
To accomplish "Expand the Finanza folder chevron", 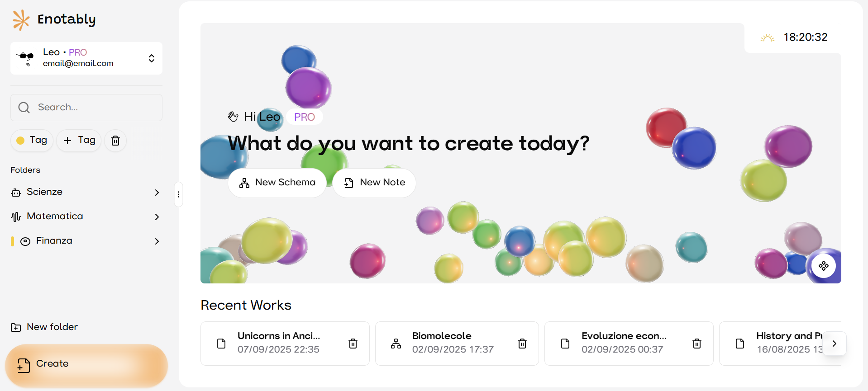I will coord(157,241).
